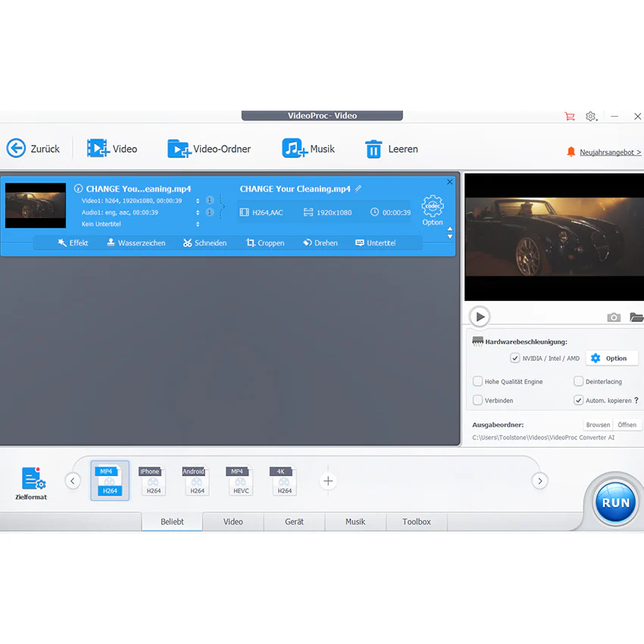The width and height of the screenshot is (644, 644).
Task: Add music with the Musik icon
Action: 295,148
